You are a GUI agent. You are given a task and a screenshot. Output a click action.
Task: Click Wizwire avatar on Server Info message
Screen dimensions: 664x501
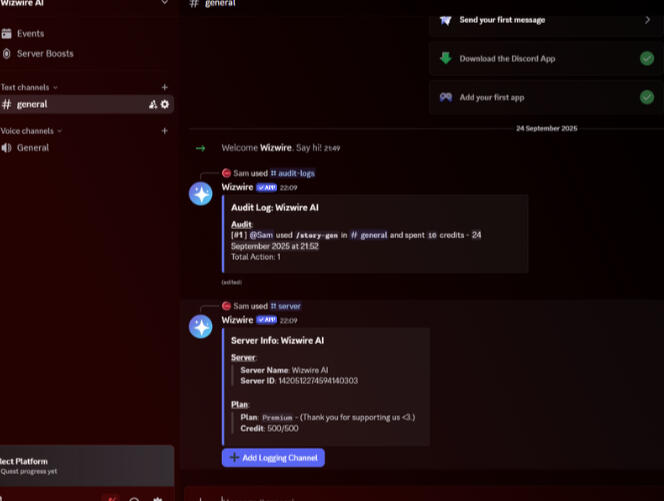(201, 327)
